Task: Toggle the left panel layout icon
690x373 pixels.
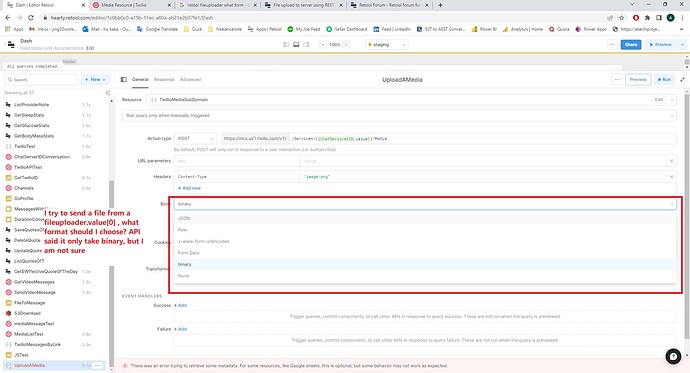Action: 286,44
